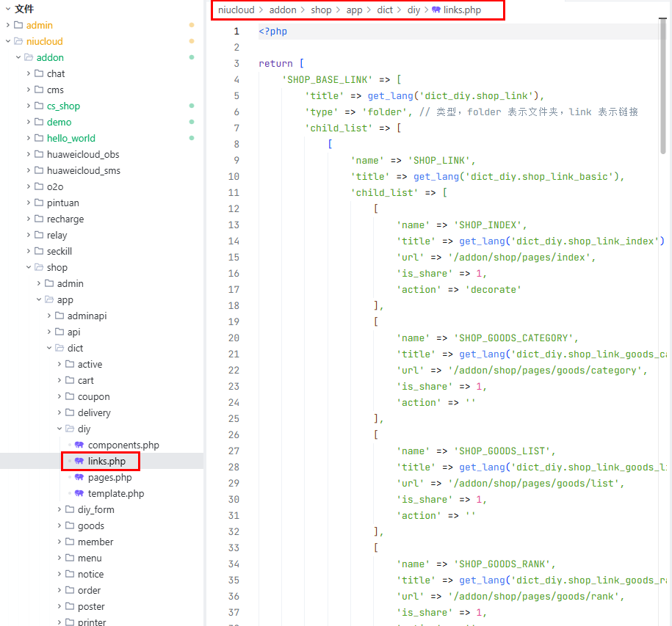Click the open folder icon beside niucloud

point(18,42)
